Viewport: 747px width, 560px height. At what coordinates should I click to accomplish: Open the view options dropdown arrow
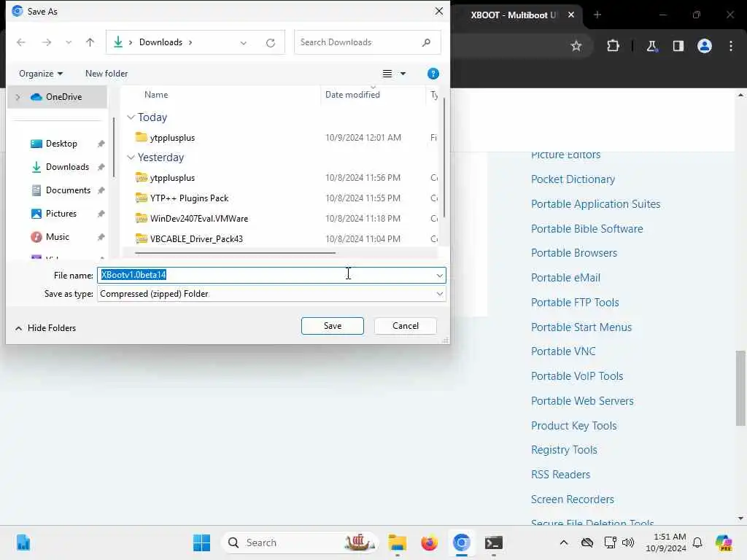point(403,74)
